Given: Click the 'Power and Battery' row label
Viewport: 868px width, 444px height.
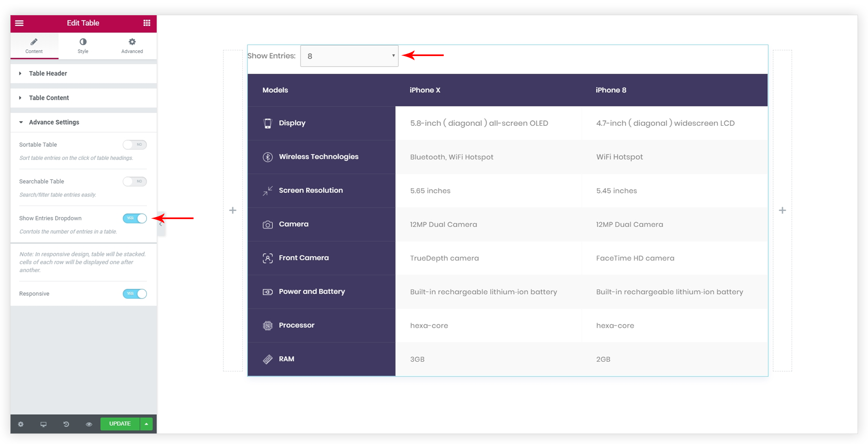Looking at the screenshot, I should click(x=312, y=291).
